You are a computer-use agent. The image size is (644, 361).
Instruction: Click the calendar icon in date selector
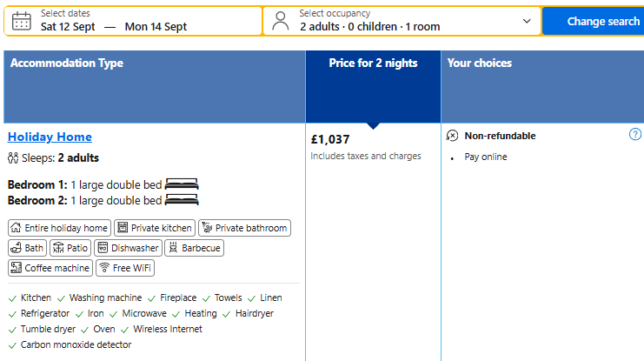(22, 21)
